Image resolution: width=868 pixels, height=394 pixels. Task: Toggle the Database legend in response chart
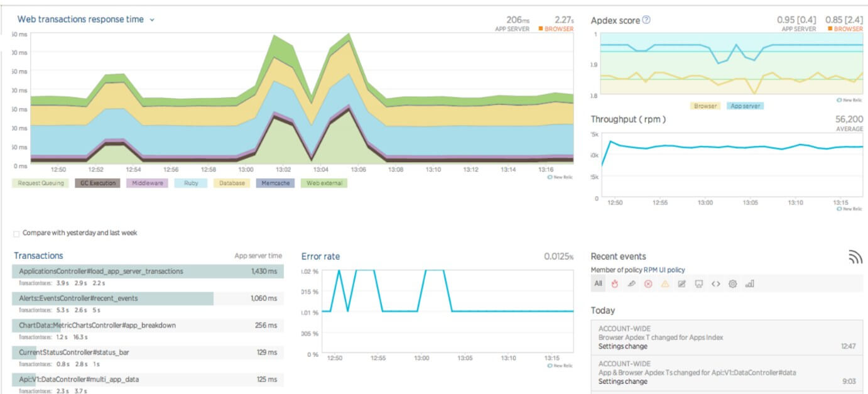coord(232,183)
